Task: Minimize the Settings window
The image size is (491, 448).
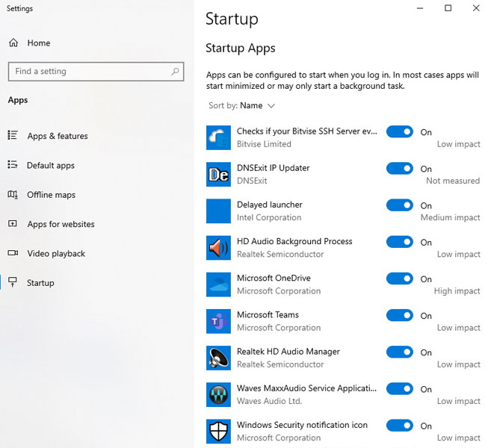Action: pyautogui.click(x=420, y=8)
